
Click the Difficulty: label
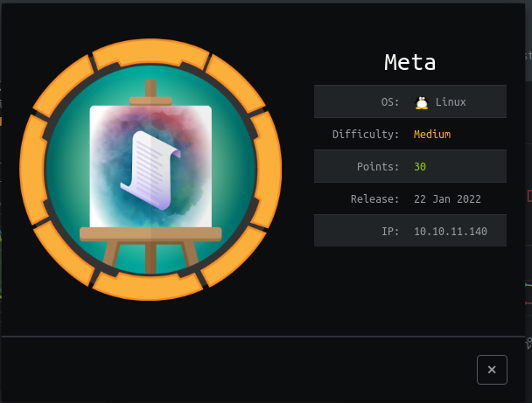[366, 135]
